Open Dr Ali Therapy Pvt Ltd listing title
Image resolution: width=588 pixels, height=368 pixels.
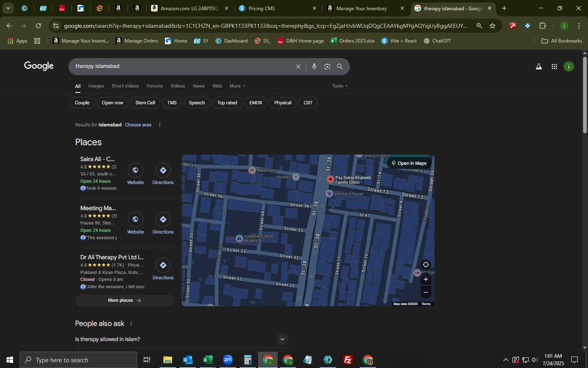click(112, 257)
